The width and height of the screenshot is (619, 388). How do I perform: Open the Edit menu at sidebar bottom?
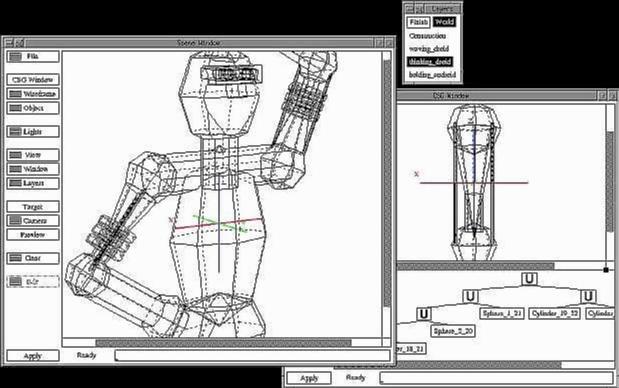tap(33, 281)
